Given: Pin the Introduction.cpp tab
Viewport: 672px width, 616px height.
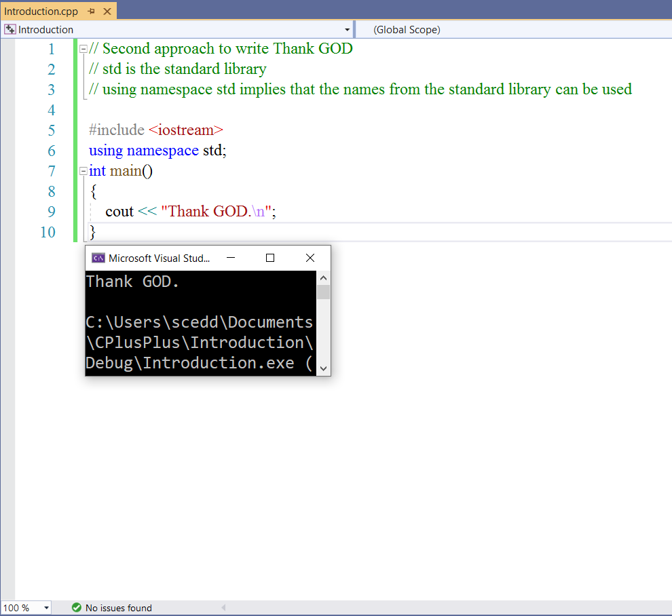Looking at the screenshot, I should click(x=91, y=12).
